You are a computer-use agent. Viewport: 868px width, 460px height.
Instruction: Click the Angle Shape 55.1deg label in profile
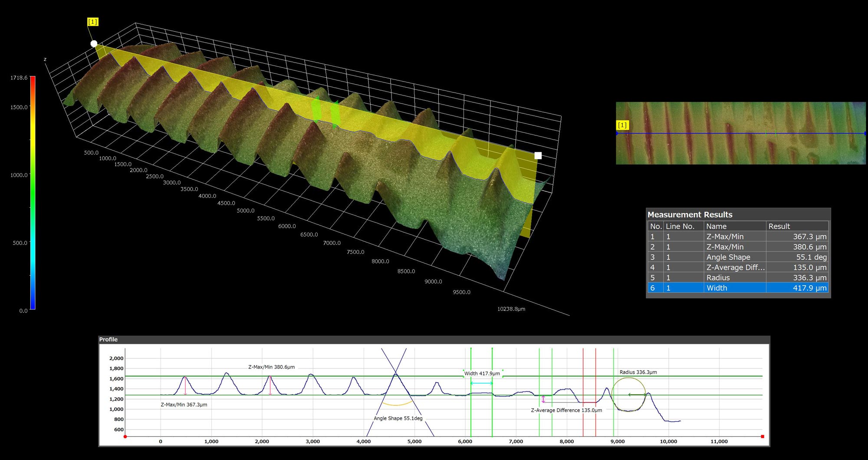coord(398,418)
